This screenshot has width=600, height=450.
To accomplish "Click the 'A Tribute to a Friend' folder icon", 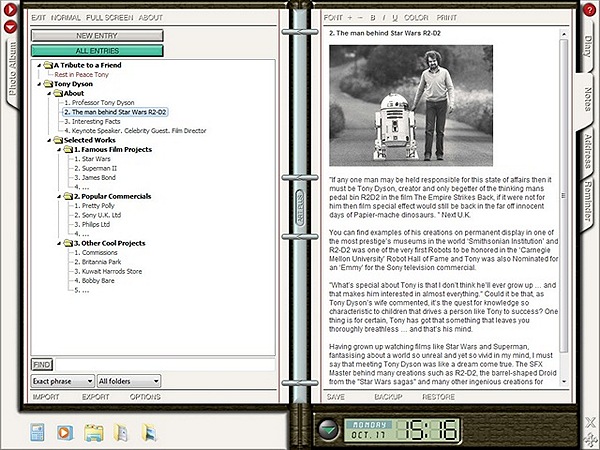I will click(x=48, y=65).
